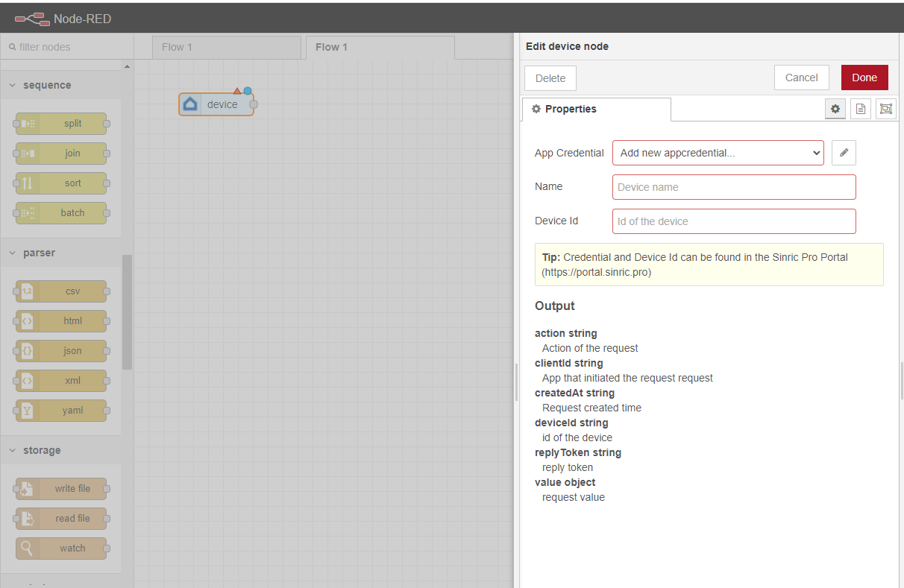The image size is (904, 588).
Task: Select the join node in the palette
Action: pos(61,154)
